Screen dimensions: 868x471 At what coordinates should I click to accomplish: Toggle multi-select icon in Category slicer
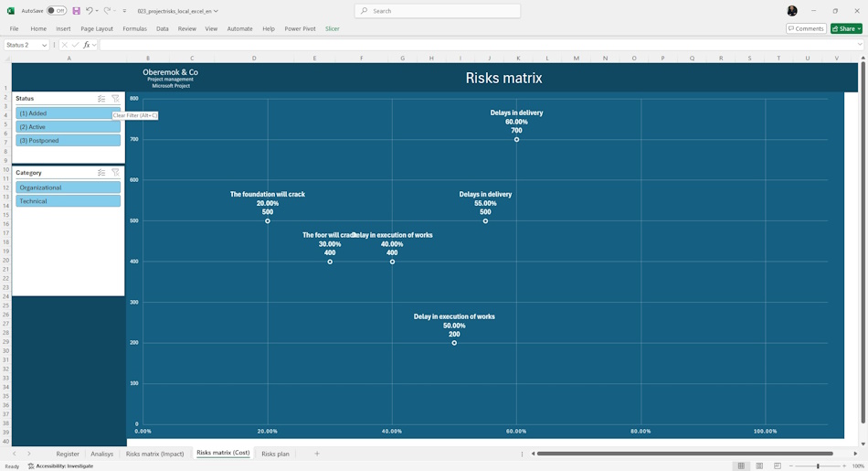(x=101, y=173)
